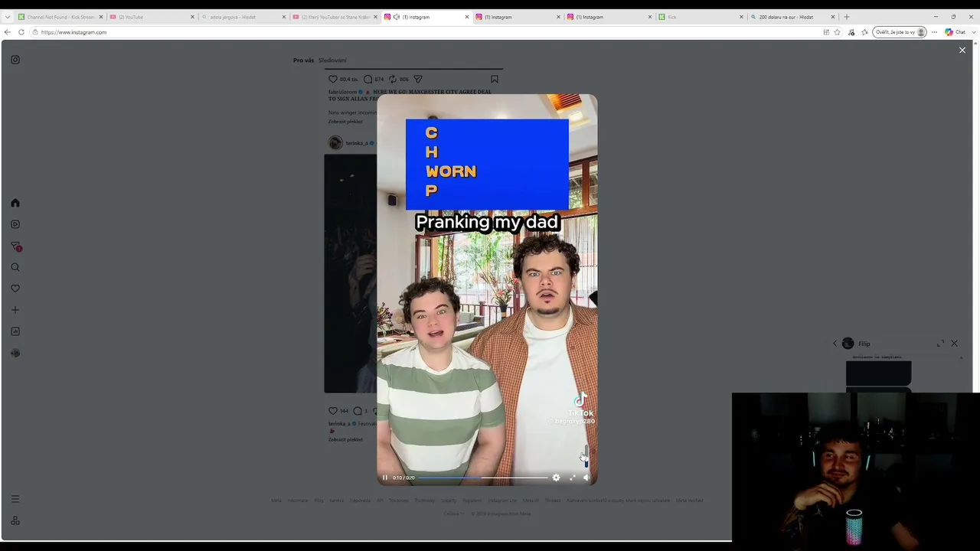Image resolution: width=980 pixels, height=551 pixels.
Task: Open Filip's avatar in chat popup
Action: tap(848, 344)
